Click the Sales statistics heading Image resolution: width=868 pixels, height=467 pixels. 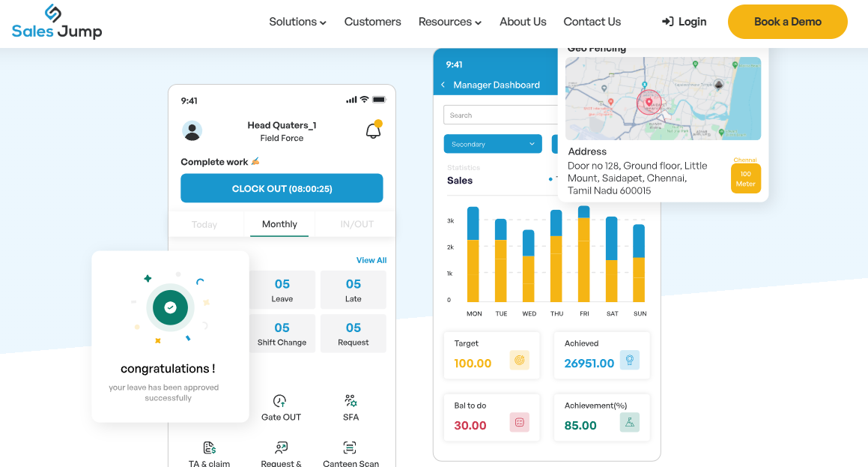pos(460,181)
